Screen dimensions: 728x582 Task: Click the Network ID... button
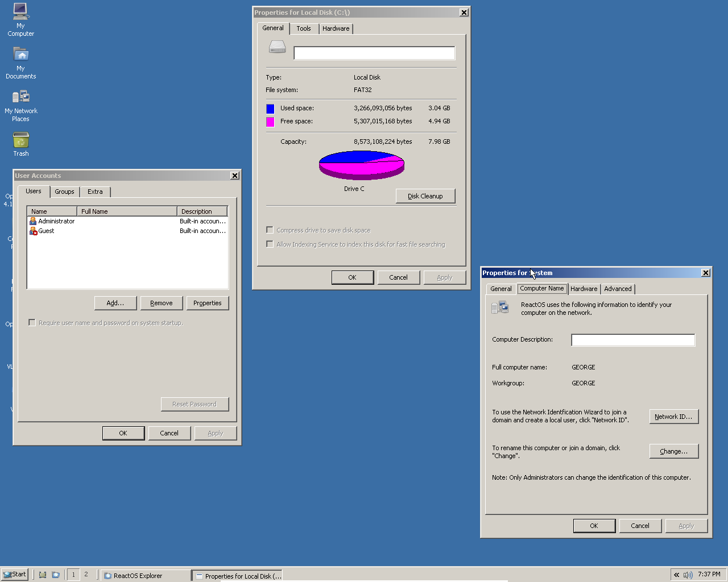674,417
